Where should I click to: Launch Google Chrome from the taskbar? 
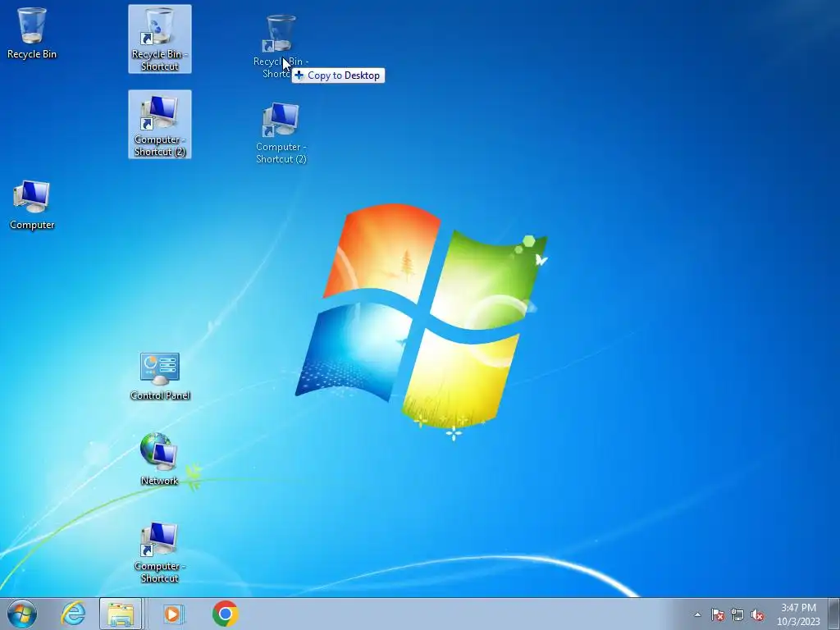point(225,614)
